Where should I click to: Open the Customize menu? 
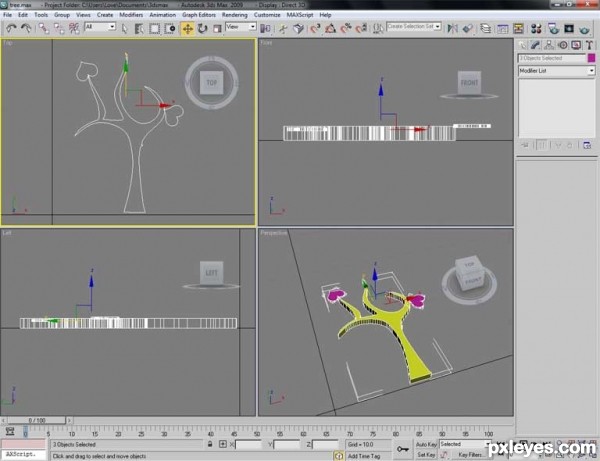coord(267,15)
